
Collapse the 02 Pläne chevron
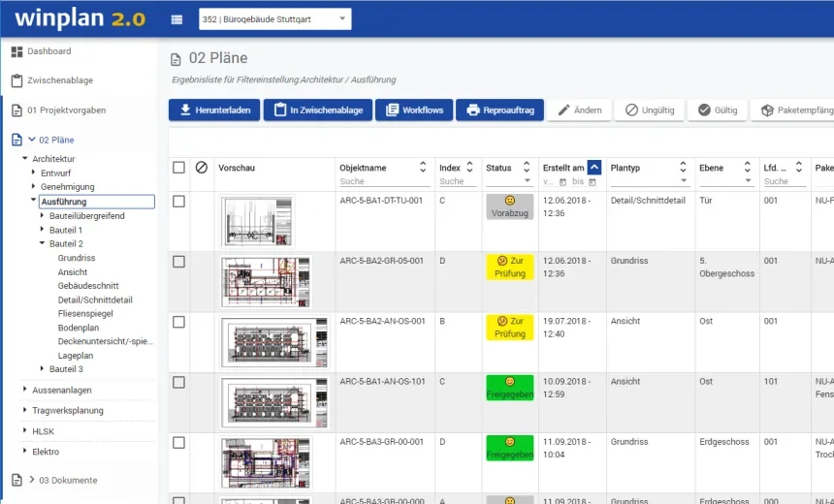[32, 140]
